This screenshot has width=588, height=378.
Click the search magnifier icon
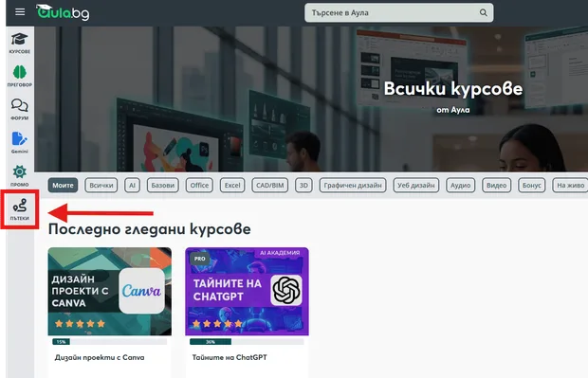[484, 12]
